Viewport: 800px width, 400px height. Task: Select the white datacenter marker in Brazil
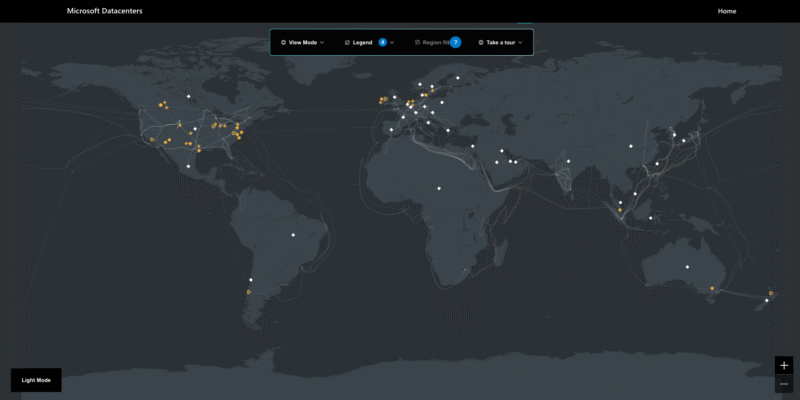293,235
